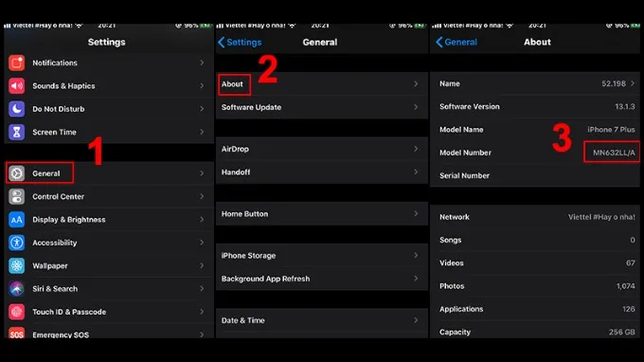Open Software Update in General
The image size is (644, 362).
(x=322, y=107)
